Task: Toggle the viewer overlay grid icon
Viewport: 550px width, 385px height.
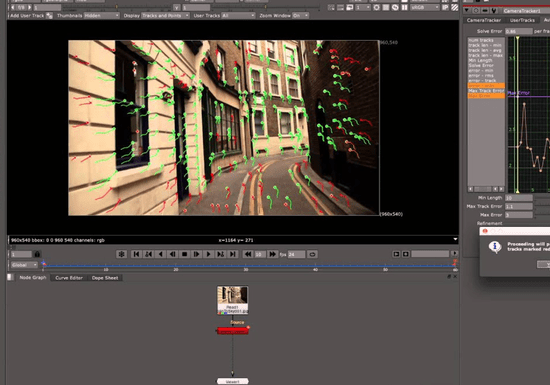Action: [385, 7]
